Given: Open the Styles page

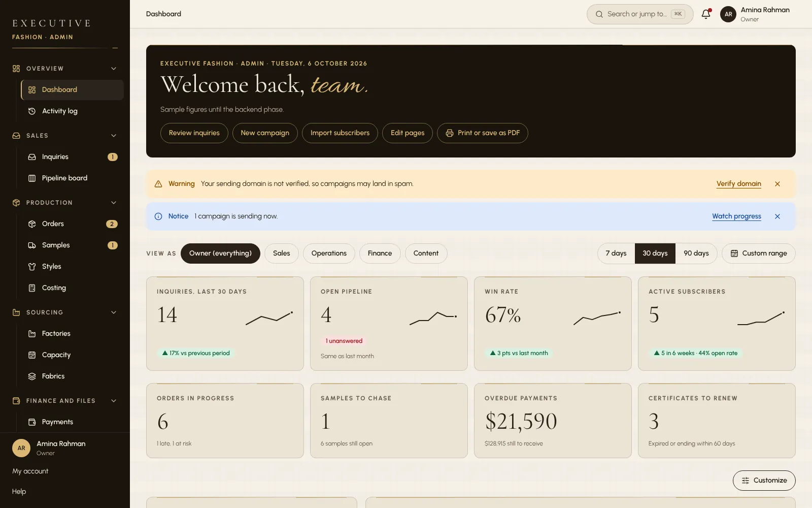Looking at the screenshot, I should pyautogui.click(x=72, y=267).
